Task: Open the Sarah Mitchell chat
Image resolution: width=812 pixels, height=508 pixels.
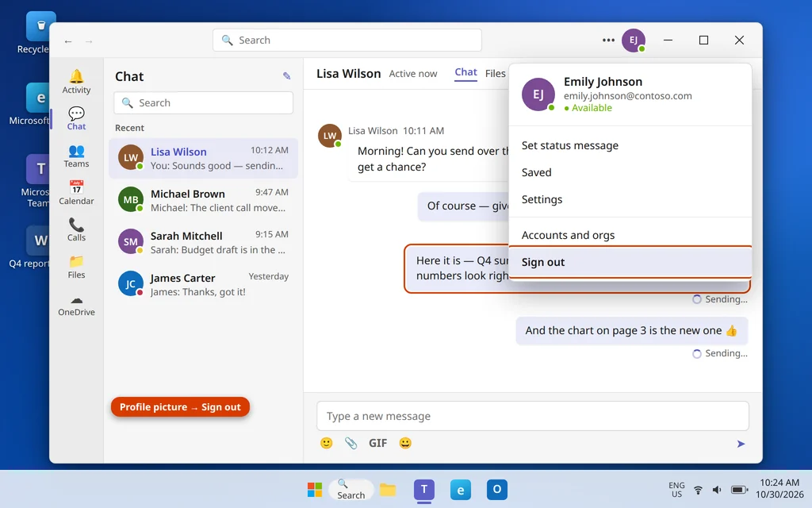Action: (204, 242)
